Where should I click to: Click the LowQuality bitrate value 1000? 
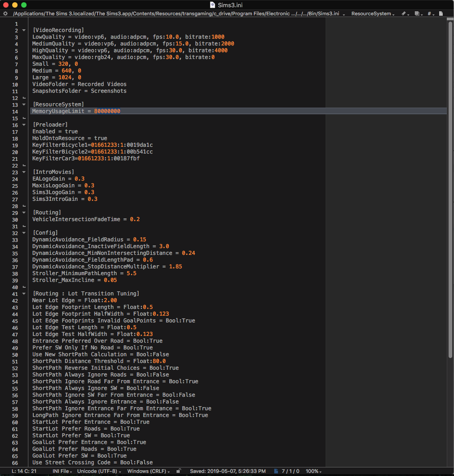coord(218,37)
